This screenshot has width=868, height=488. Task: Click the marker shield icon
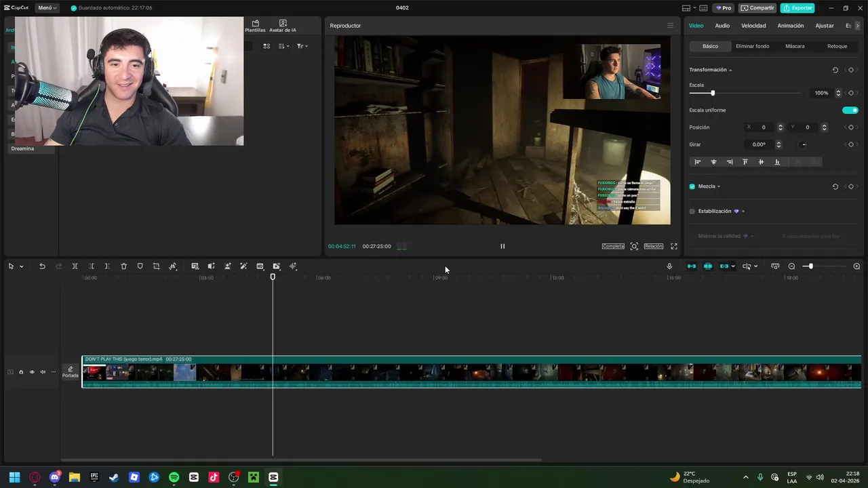coord(140,266)
